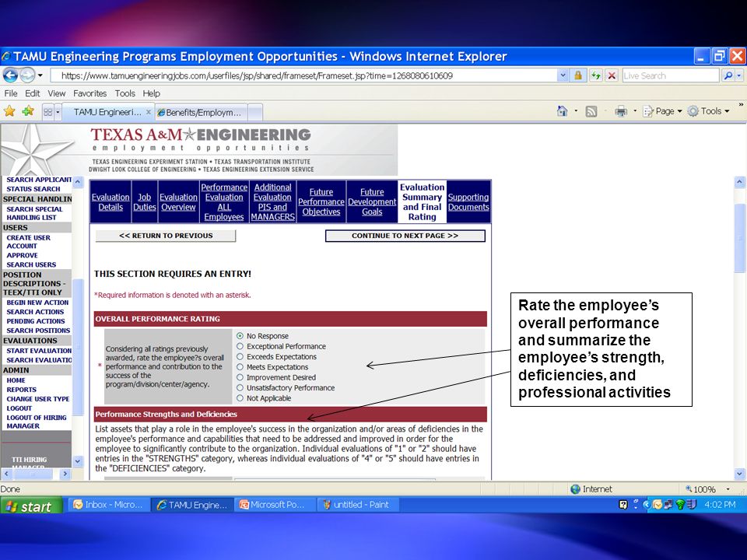Click the browser Forward arrow button
Image resolution: width=747 pixels, height=560 pixels.
pos(27,75)
